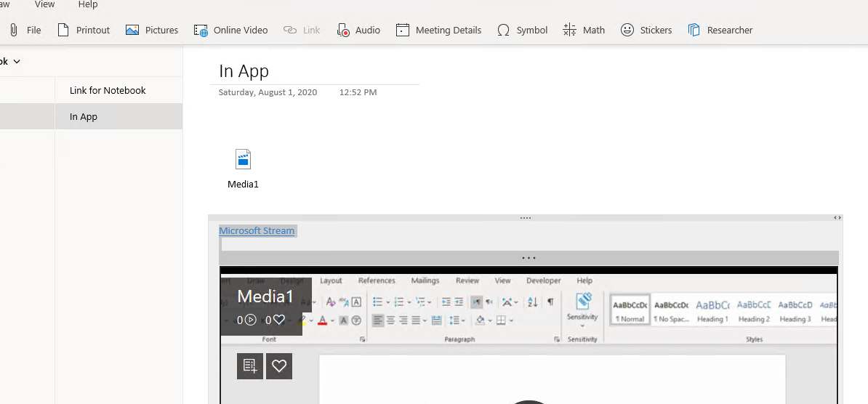
Task: Click Review tab in embedded video
Action: 467,280
